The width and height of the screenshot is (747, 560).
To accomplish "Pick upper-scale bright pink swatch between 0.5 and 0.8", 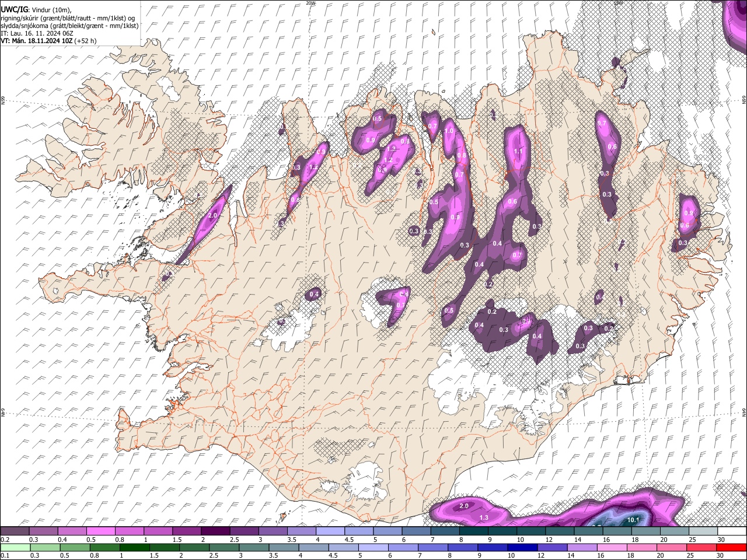I will [102, 531].
